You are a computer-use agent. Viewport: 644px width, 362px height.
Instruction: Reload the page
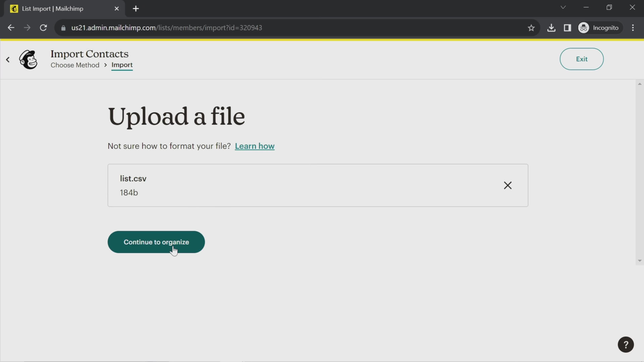43,28
